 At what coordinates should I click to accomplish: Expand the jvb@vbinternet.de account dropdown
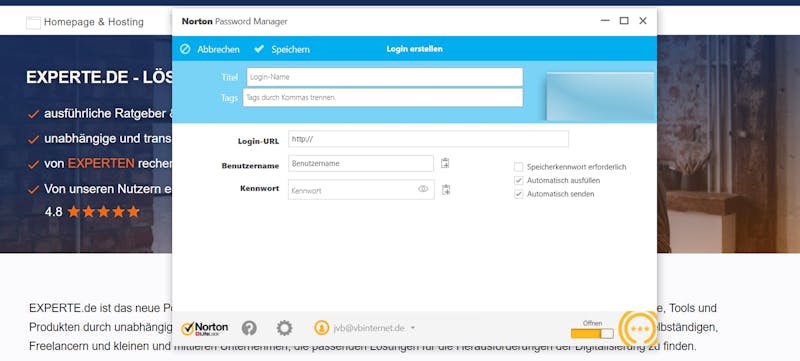tap(413, 328)
